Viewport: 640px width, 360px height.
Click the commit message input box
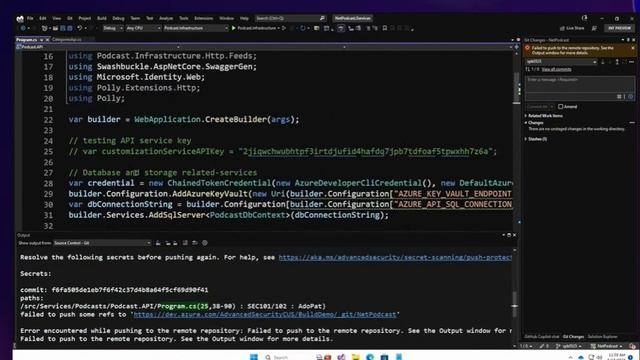pos(580,84)
